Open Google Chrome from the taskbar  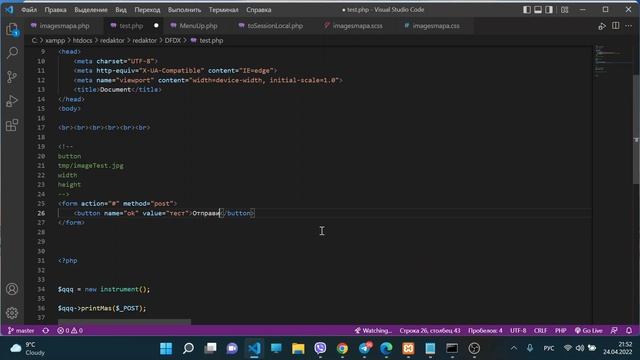[x=342, y=348]
